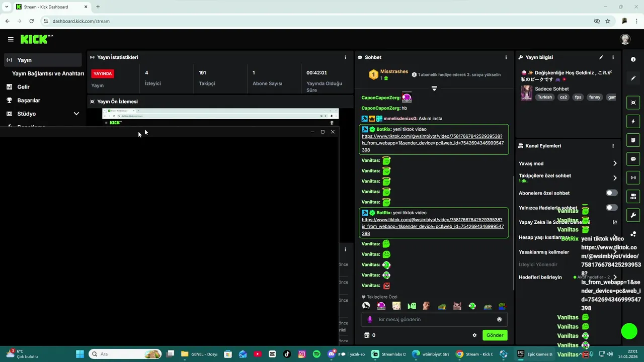Click the pencil edit icon in right sidebar
Viewport: 644px width, 362px height.
(x=633, y=78)
